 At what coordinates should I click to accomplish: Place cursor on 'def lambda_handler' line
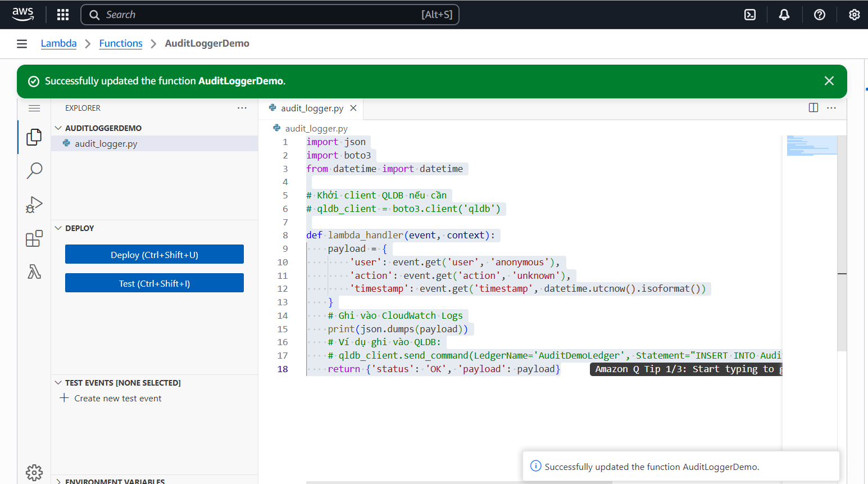(401, 235)
